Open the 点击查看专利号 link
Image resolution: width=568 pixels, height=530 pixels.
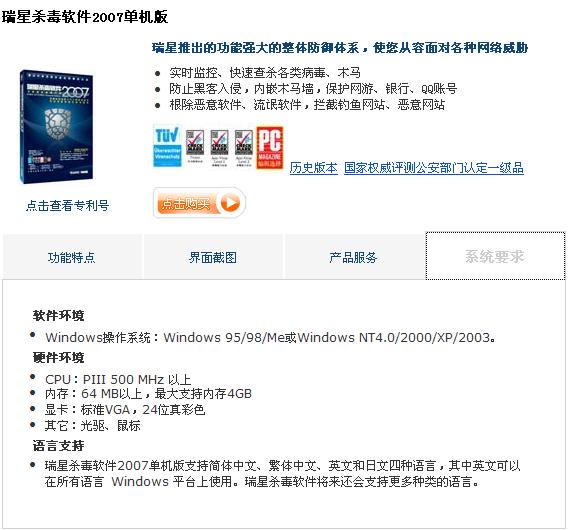[67, 205]
